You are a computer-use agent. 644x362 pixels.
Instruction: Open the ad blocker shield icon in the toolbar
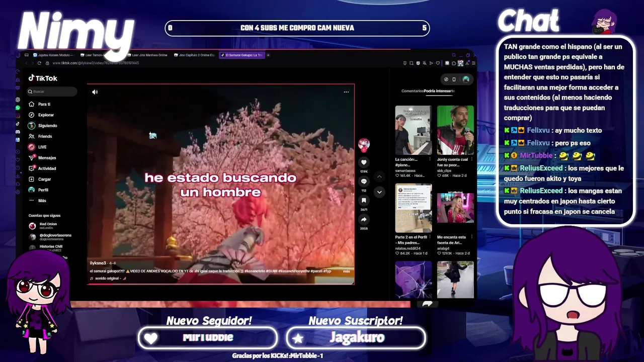click(x=418, y=63)
